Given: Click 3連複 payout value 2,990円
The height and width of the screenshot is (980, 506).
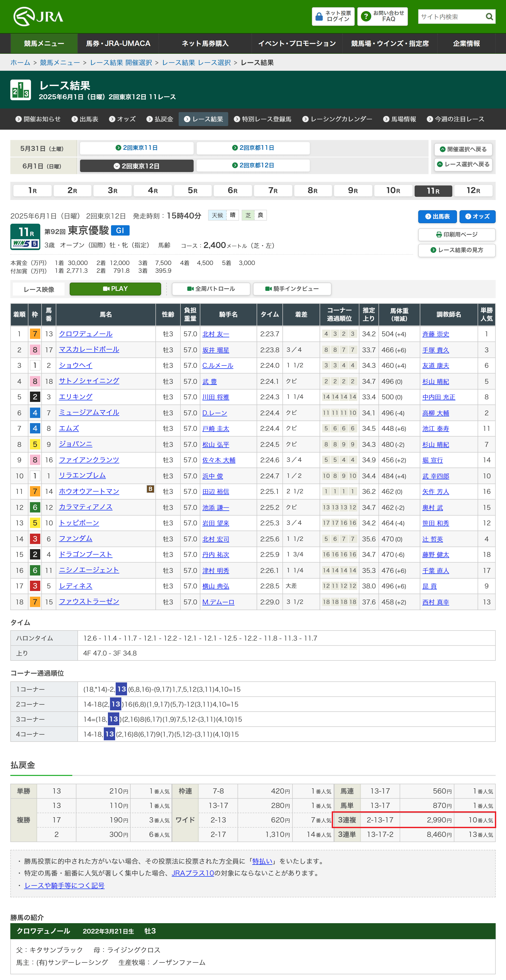Looking at the screenshot, I should 439,820.
